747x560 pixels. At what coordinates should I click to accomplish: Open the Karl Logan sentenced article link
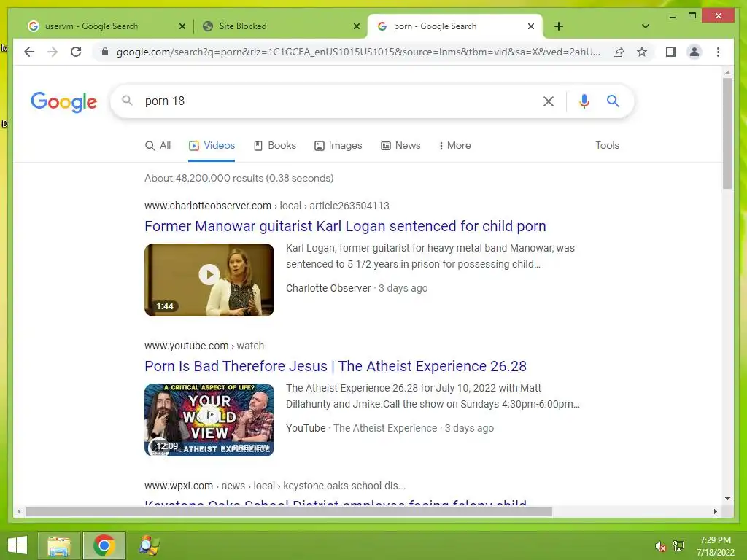click(345, 226)
